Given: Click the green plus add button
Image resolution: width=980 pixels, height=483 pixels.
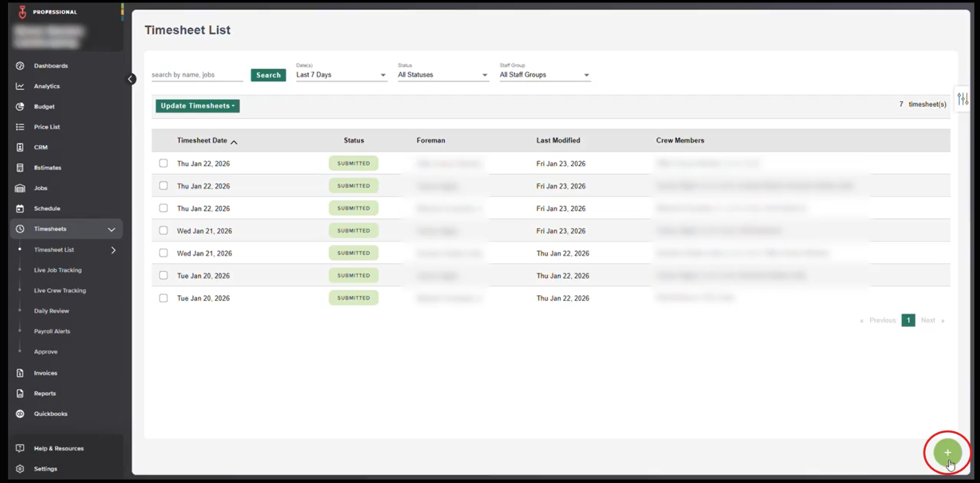Looking at the screenshot, I should pos(947,453).
